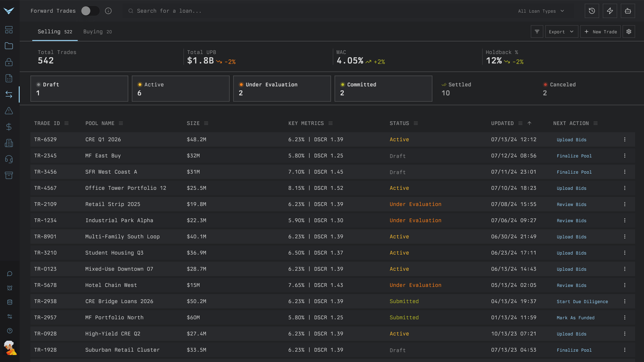The image size is (644, 362).
Task: Click Finalize Pool for MF East Buy
Action: click(574, 156)
